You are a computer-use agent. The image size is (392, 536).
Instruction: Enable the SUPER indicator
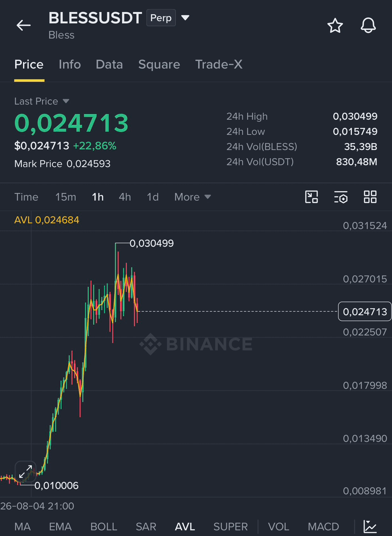point(231,527)
